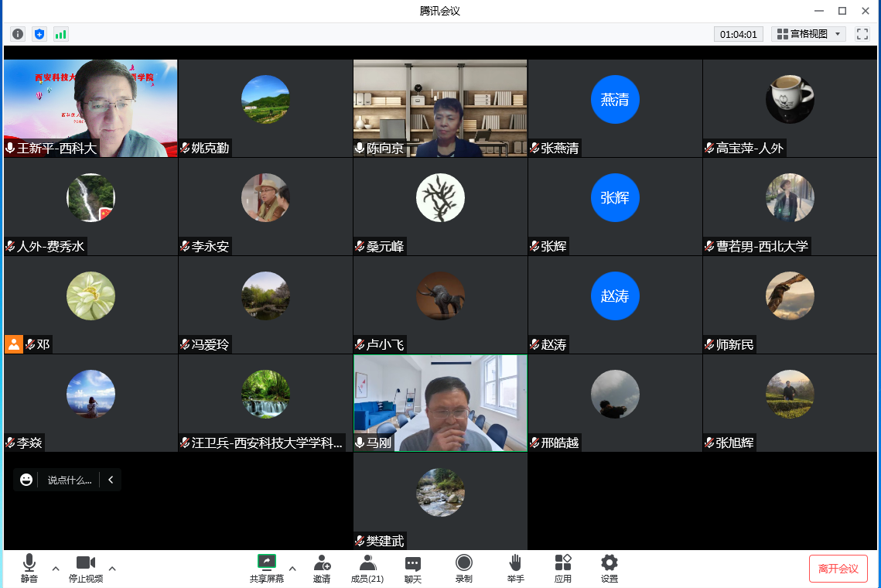
Task: Click the blue security shield icon
Action: [39, 34]
